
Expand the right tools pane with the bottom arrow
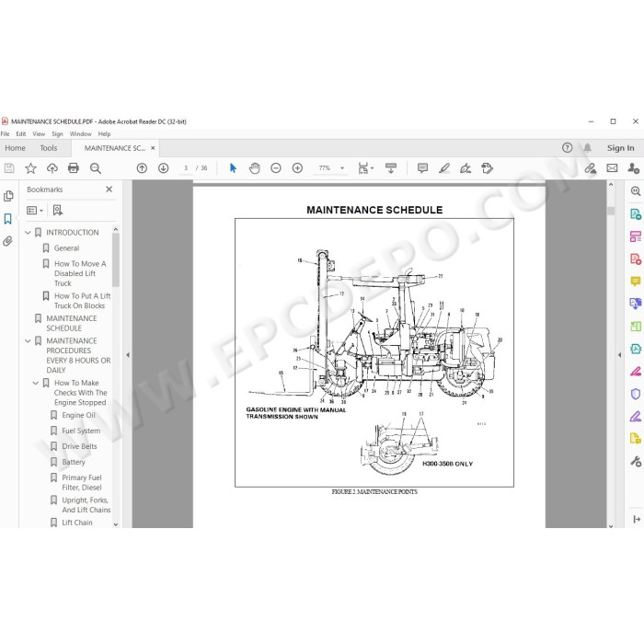pos(637,520)
